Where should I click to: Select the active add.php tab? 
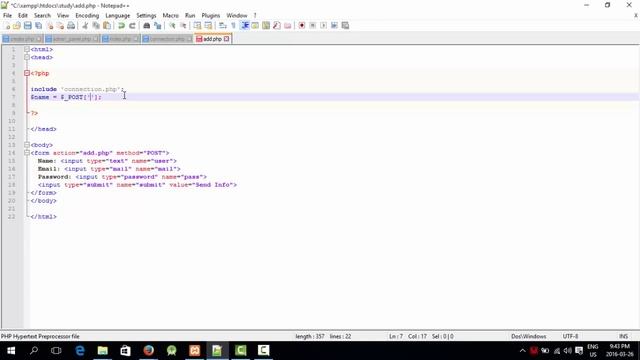(x=212, y=39)
